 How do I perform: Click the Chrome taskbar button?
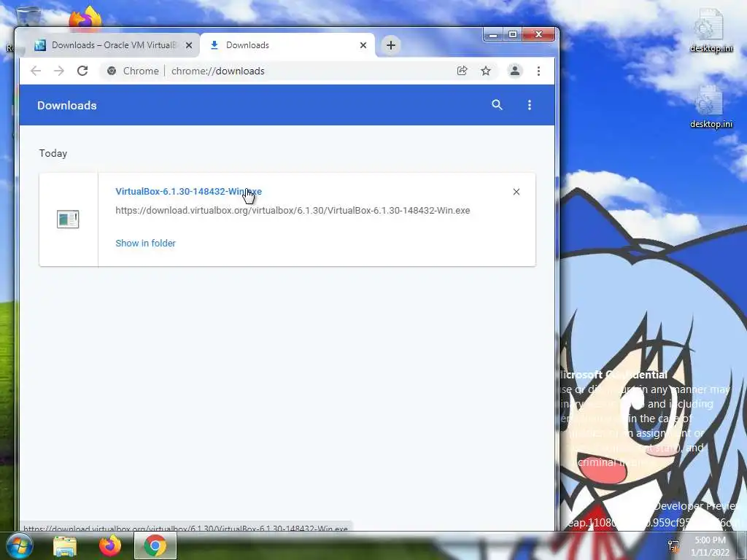(155, 545)
